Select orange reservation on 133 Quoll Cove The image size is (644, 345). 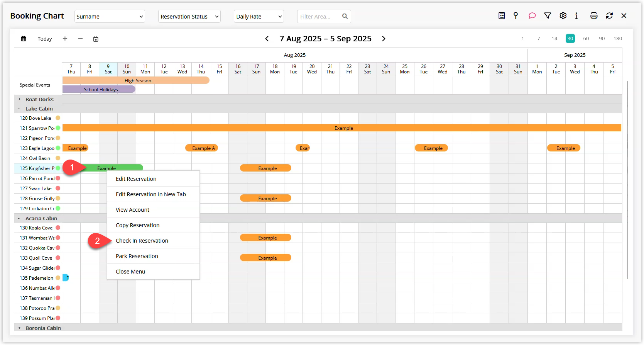click(x=265, y=258)
